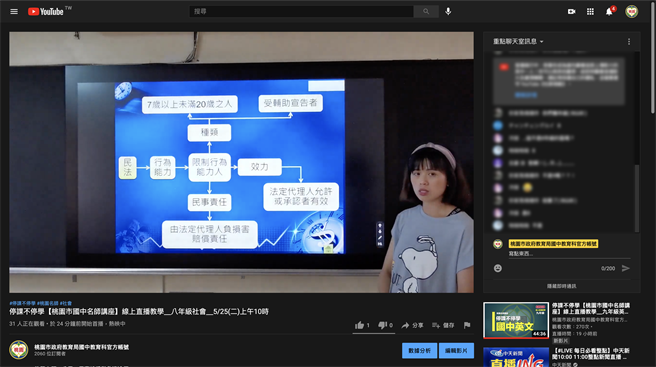656x367 pixels.
Task: Open the hamburger guide menu
Action: point(14,12)
